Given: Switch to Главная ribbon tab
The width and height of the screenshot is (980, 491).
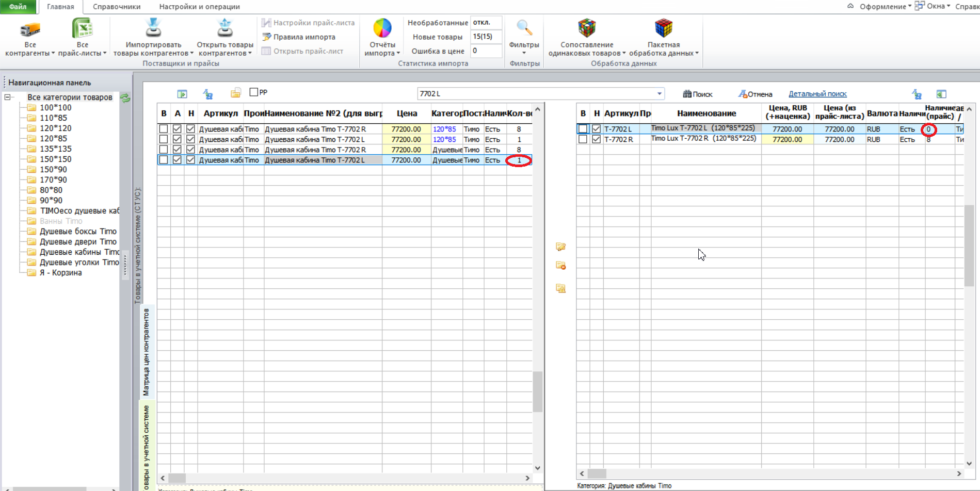Looking at the screenshot, I should click(60, 7).
